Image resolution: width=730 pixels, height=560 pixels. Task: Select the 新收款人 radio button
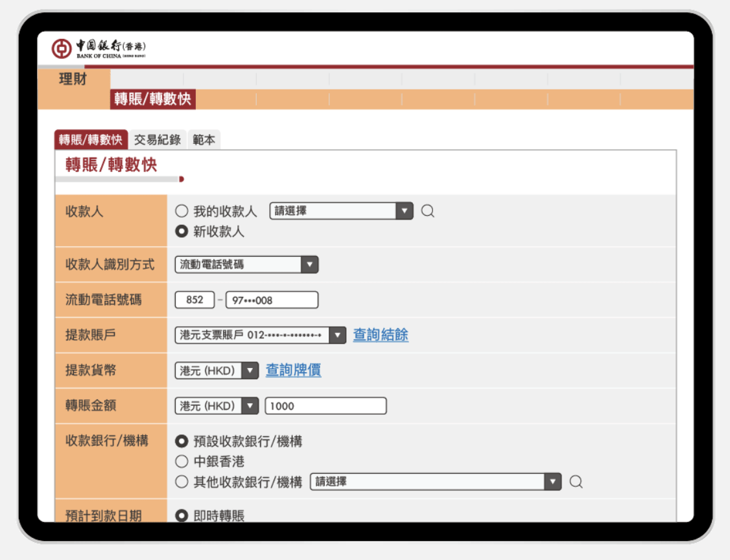[181, 231]
